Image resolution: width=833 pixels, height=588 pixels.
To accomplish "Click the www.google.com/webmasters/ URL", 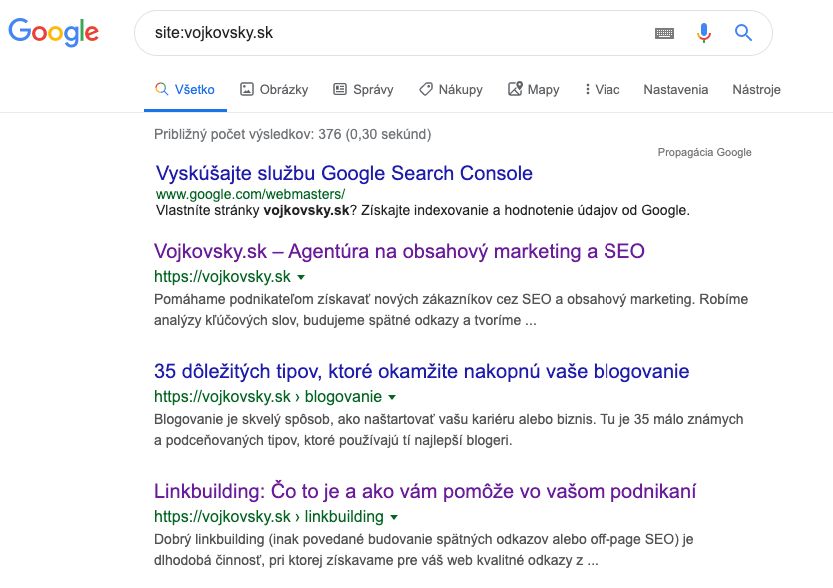I will [x=250, y=194].
